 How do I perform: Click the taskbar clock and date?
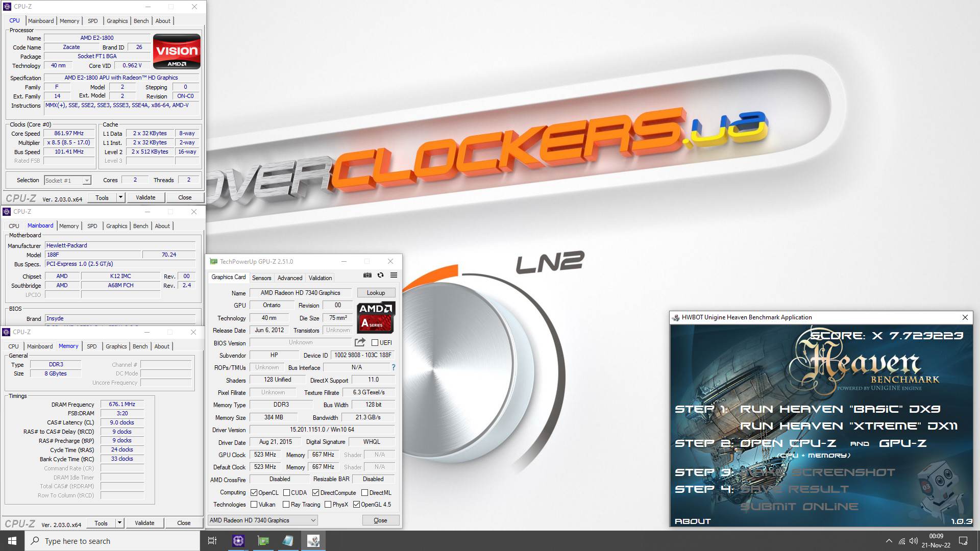point(936,541)
